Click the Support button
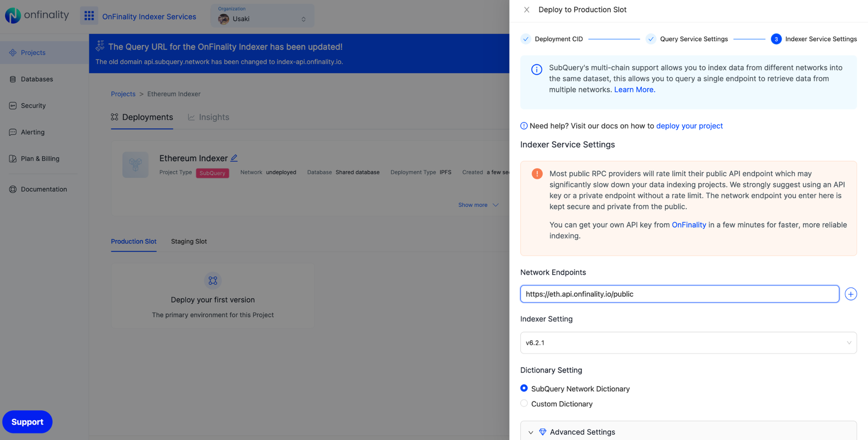The height and width of the screenshot is (440, 868). click(x=27, y=421)
